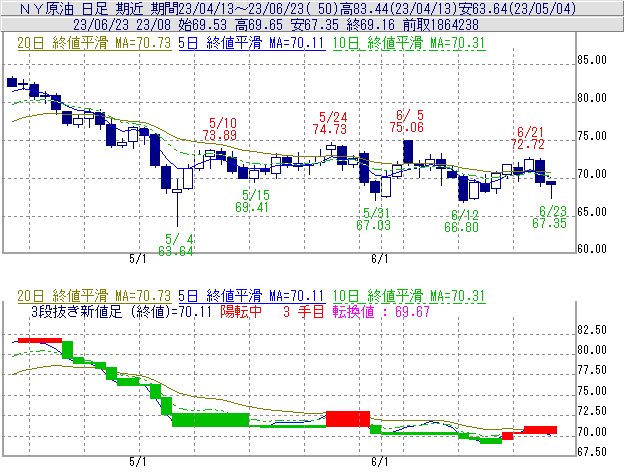Click the 5/1 date label under upper chart
The height and width of the screenshot is (475, 624).
coord(138,259)
